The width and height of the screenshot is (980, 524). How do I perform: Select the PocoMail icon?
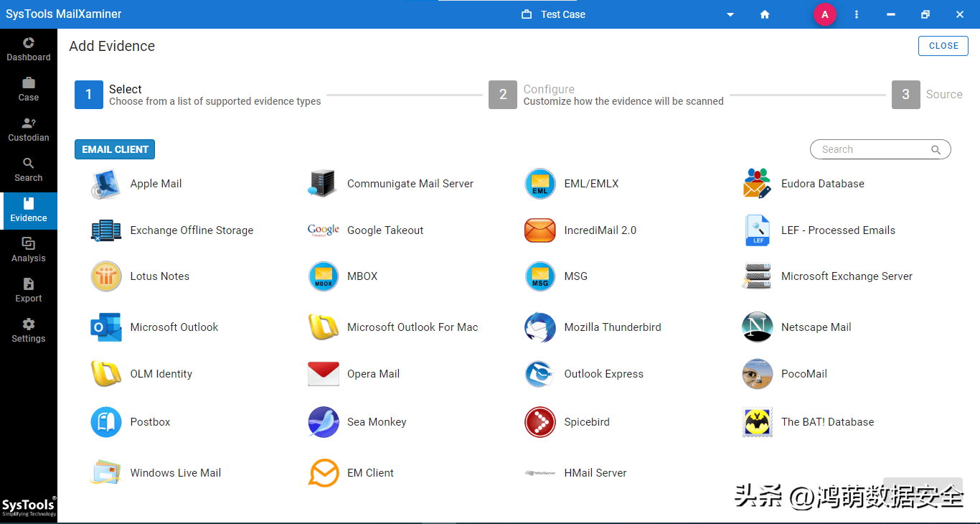[757, 374]
